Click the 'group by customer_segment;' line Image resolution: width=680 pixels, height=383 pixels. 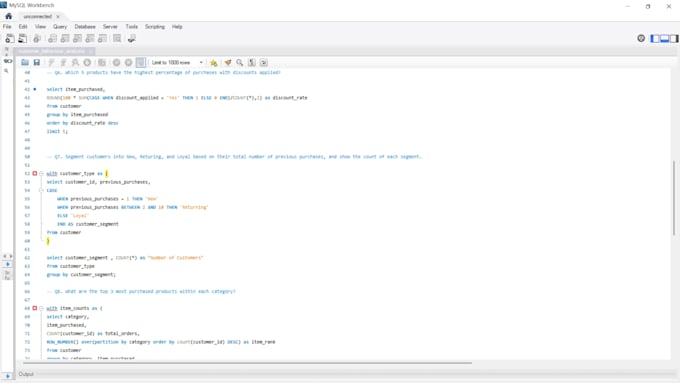pyautogui.click(x=81, y=275)
